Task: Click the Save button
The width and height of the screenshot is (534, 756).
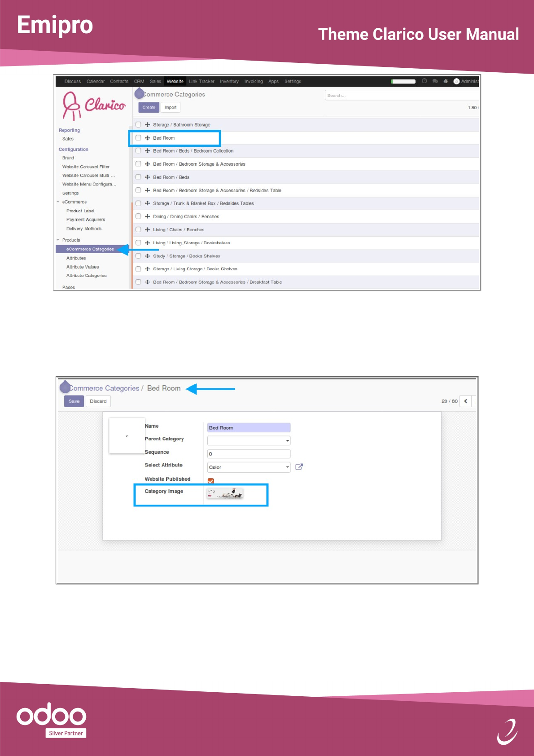Action: pyautogui.click(x=74, y=401)
